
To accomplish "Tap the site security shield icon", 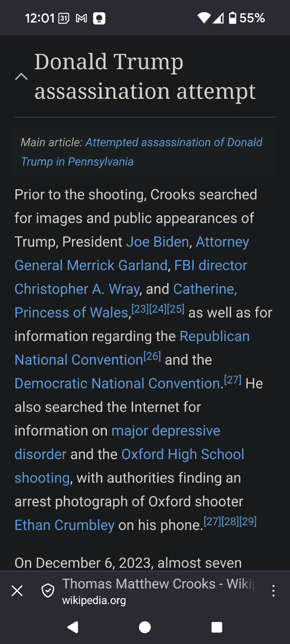I will pos(48,591).
